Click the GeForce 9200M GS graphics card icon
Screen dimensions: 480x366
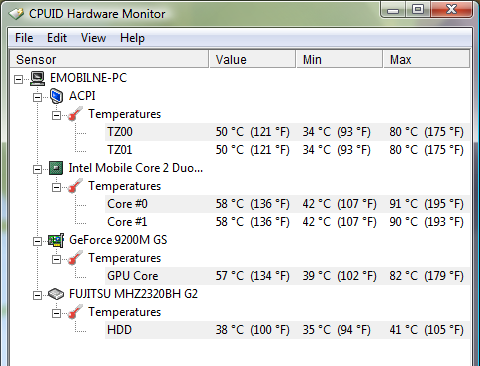tap(56, 240)
